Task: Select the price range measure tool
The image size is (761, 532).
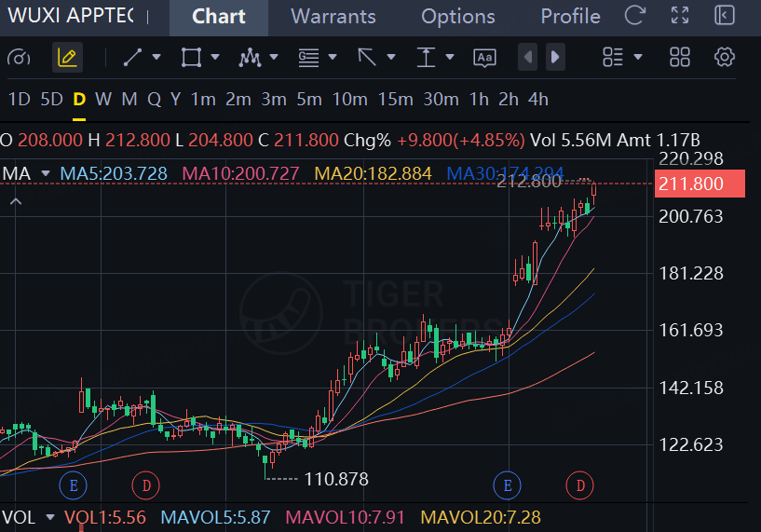Action: point(426,57)
